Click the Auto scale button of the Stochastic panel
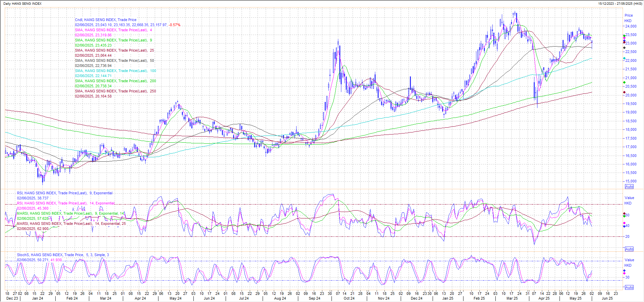644x302 pixels. click(x=629, y=287)
